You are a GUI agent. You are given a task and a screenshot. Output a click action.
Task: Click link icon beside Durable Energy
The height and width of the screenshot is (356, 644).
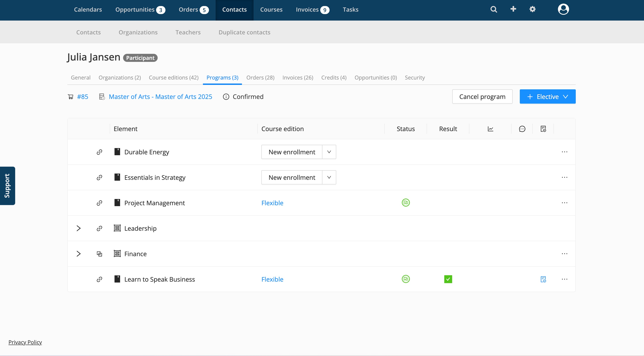pyautogui.click(x=99, y=152)
